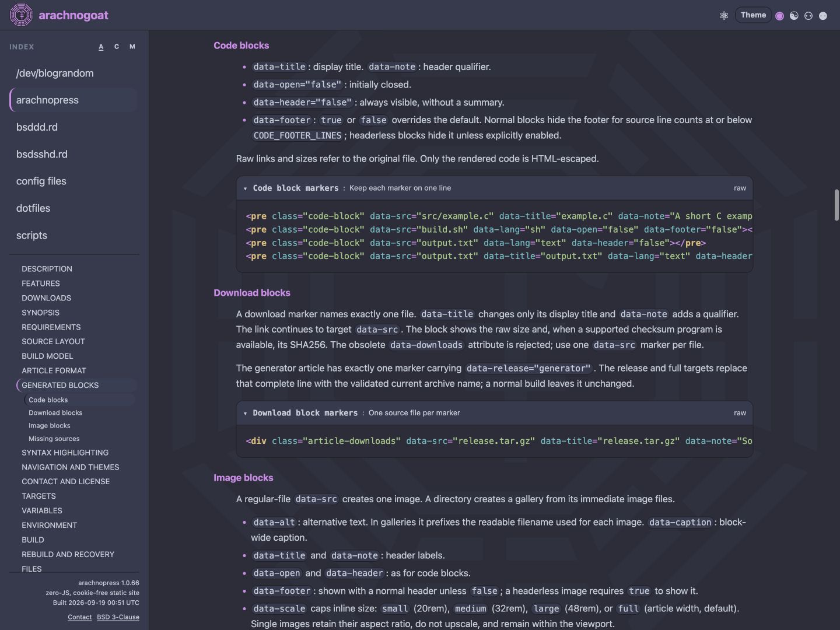This screenshot has height=630, width=840.
Task: Open bsddd.rd sidebar entry
Action: pos(73,127)
